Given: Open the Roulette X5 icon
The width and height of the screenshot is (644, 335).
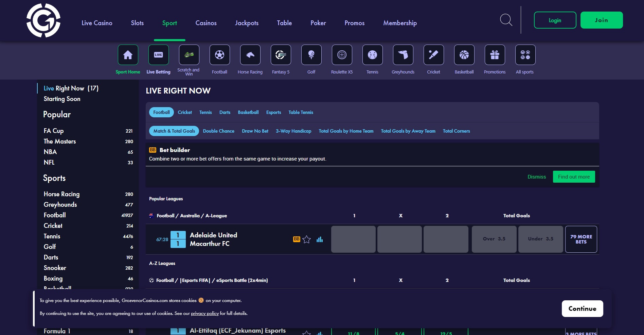Looking at the screenshot, I should click(x=342, y=55).
